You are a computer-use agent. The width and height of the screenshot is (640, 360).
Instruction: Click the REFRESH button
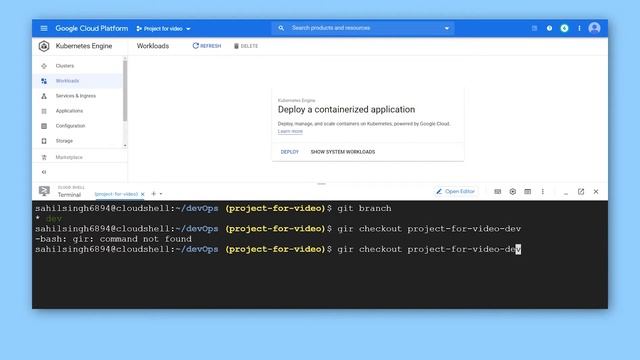207,46
